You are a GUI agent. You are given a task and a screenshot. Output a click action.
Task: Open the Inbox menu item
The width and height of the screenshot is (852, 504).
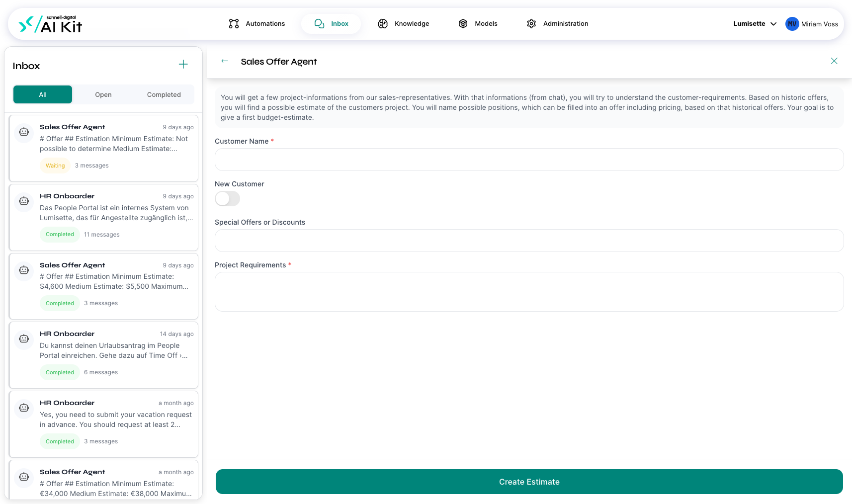[x=331, y=23]
